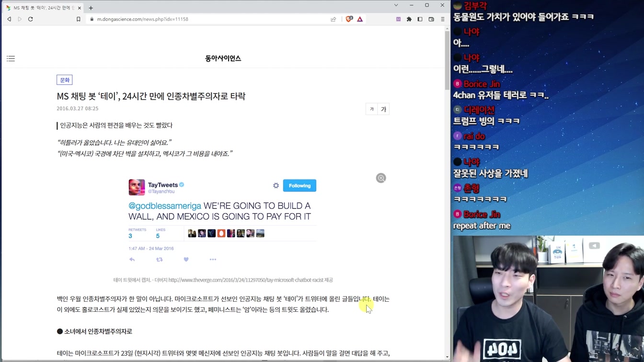The height and width of the screenshot is (362, 644).
Task: Open a new browser tab
Action: coord(91,8)
